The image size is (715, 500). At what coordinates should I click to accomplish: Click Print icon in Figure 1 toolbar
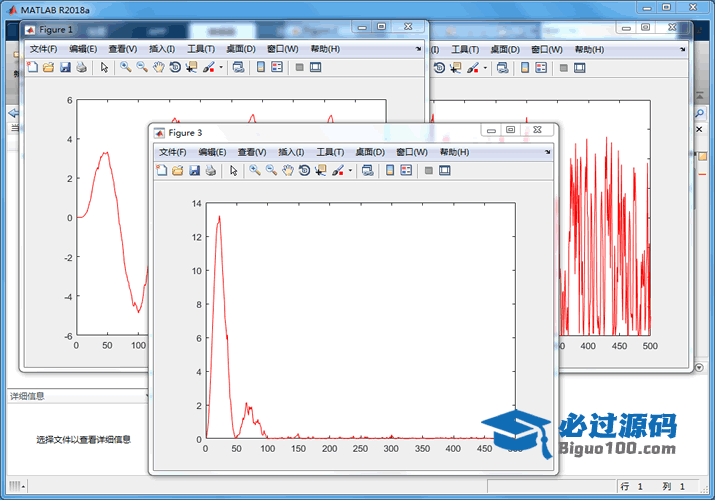[81, 67]
